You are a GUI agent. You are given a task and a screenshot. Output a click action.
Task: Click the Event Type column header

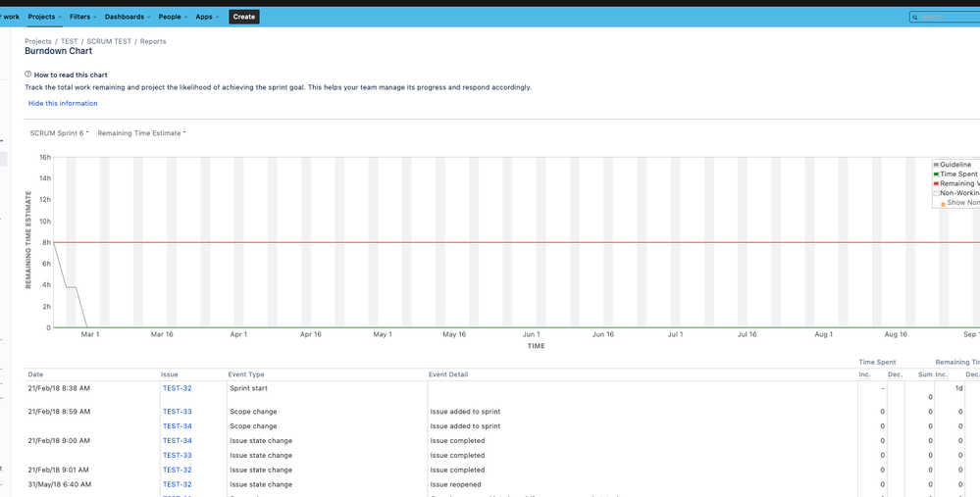(246, 374)
